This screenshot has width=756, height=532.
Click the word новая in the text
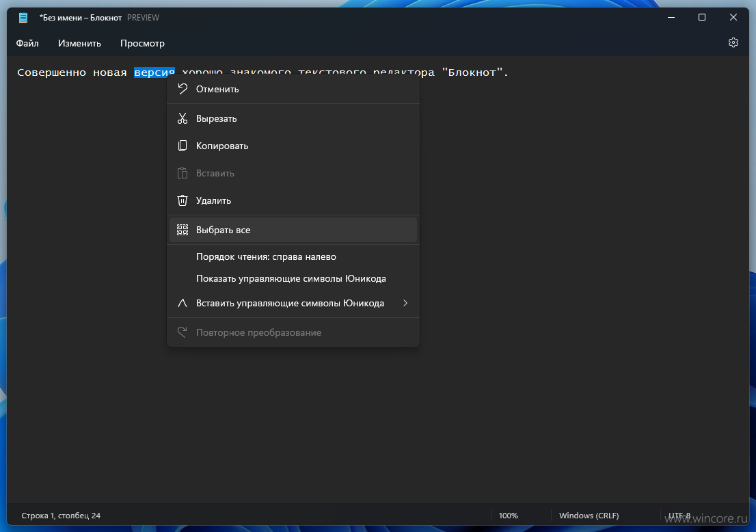[110, 72]
